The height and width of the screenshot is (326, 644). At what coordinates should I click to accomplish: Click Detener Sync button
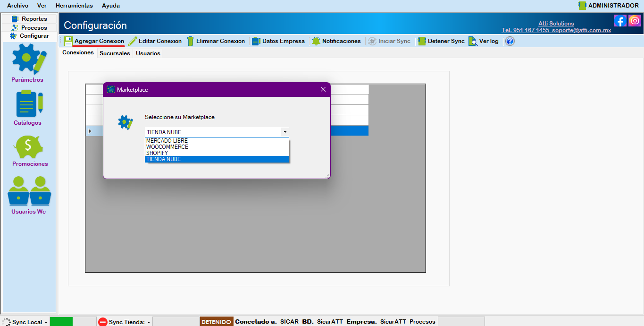tap(441, 41)
